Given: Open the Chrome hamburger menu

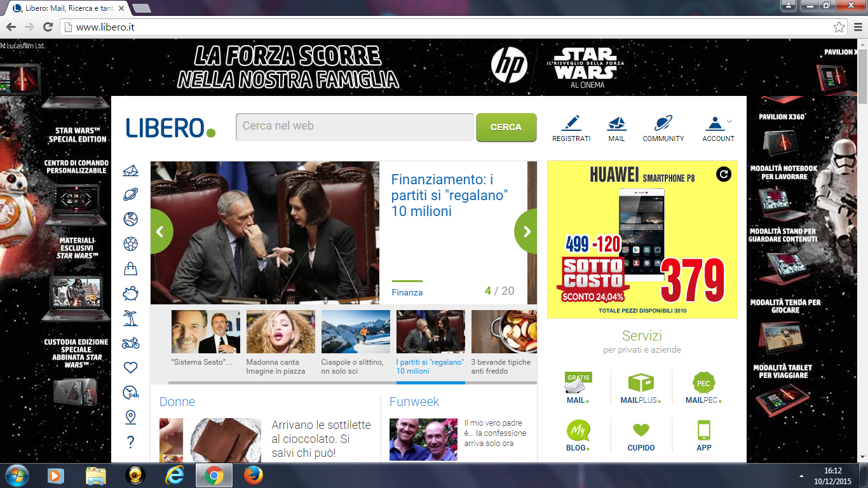Looking at the screenshot, I should (x=857, y=27).
